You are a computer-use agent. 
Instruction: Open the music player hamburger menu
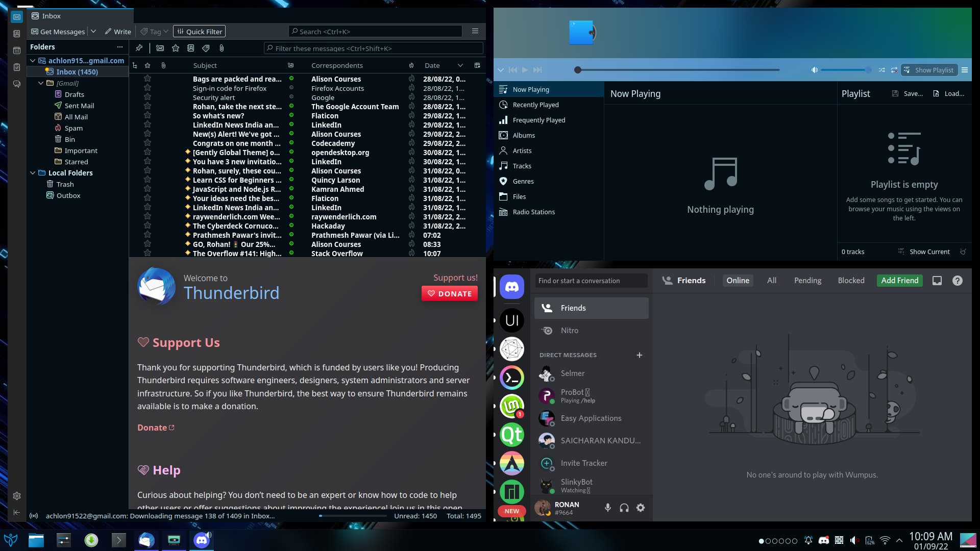pos(965,70)
